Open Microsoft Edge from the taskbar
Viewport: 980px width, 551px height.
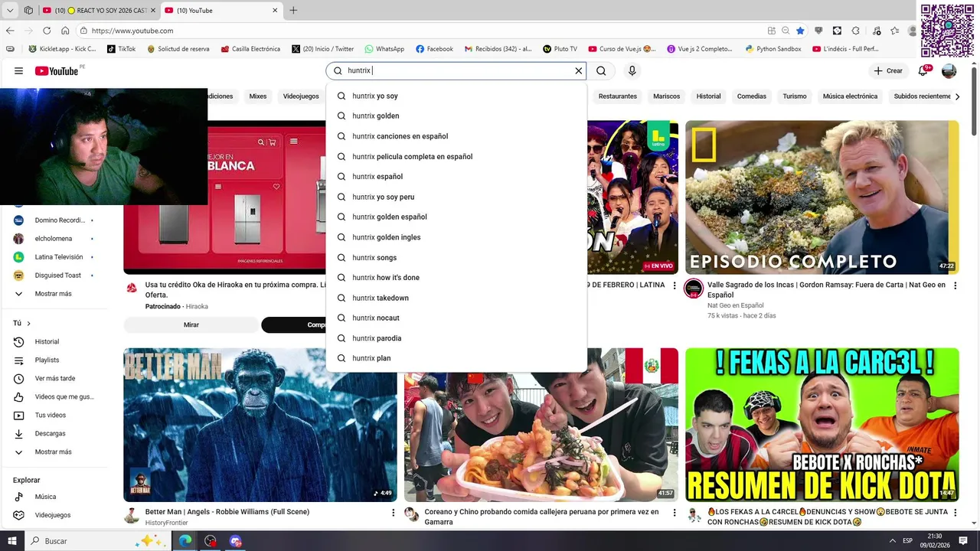tap(185, 541)
